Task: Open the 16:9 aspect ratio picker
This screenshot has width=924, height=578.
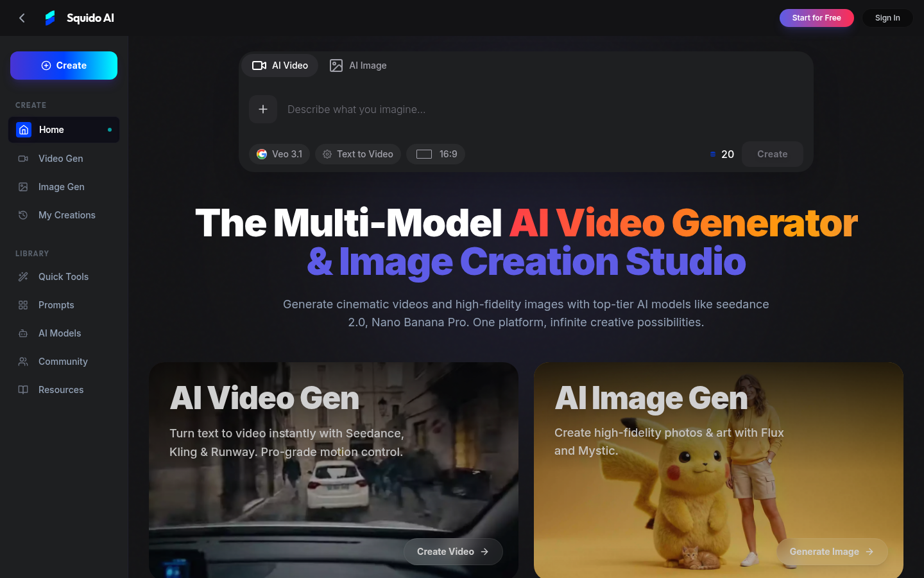Action: click(x=436, y=154)
